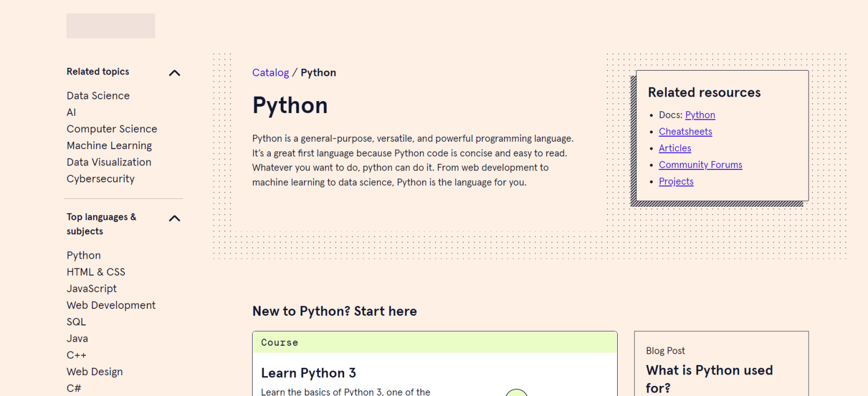Open the Python docs link
Image resolution: width=868 pixels, height=396 pixels.
pos(700,115)
